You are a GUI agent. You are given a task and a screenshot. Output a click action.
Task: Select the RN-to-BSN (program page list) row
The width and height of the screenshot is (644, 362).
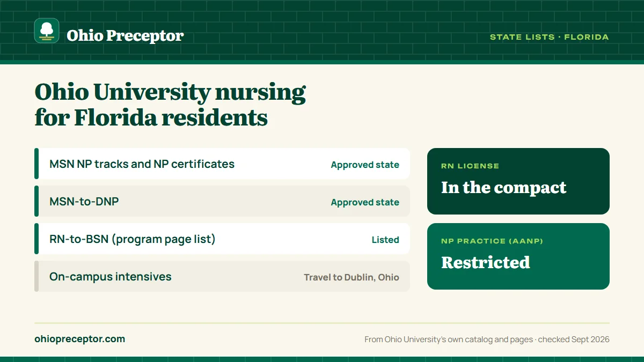pos(222,239)
